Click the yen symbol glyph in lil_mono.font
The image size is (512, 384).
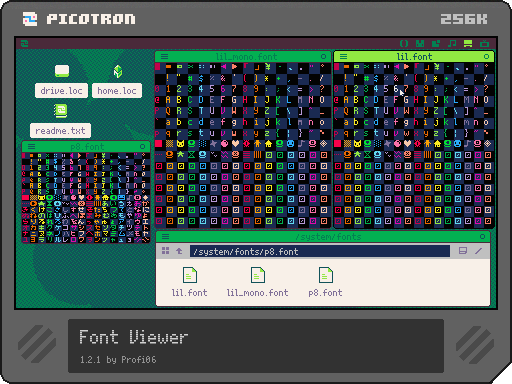[268, 67]
